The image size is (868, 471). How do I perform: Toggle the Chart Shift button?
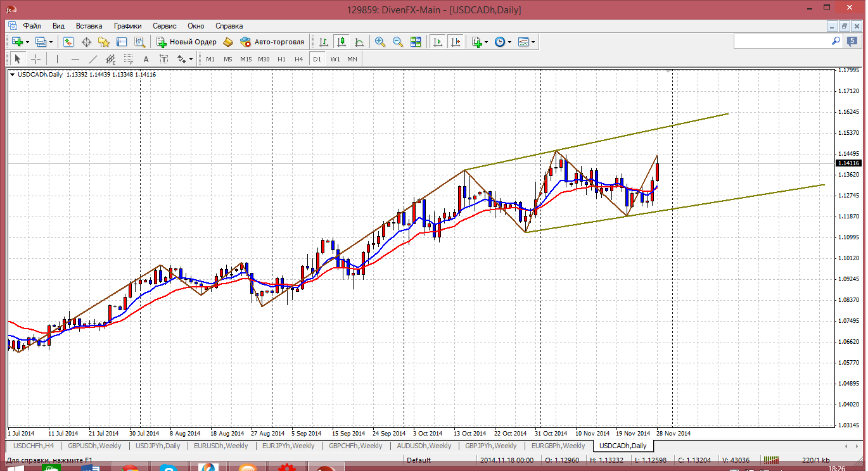(x=456, y=42)
